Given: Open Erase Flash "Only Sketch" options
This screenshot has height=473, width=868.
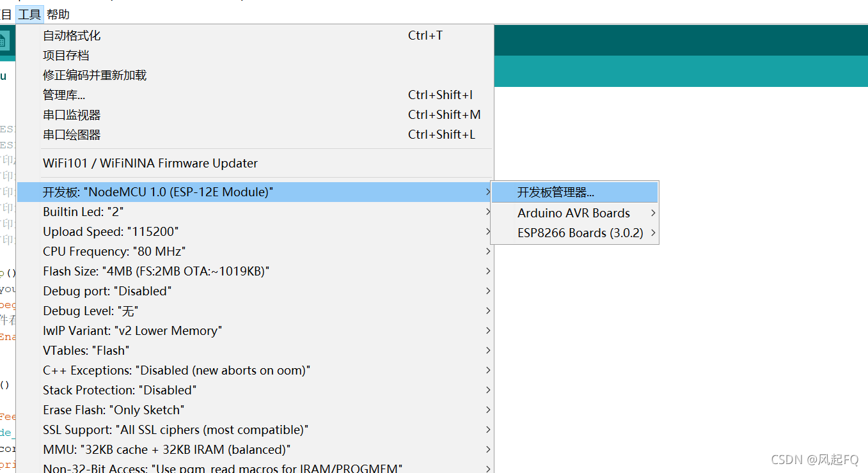Looking at the screenshot, I should coord(113,410).
